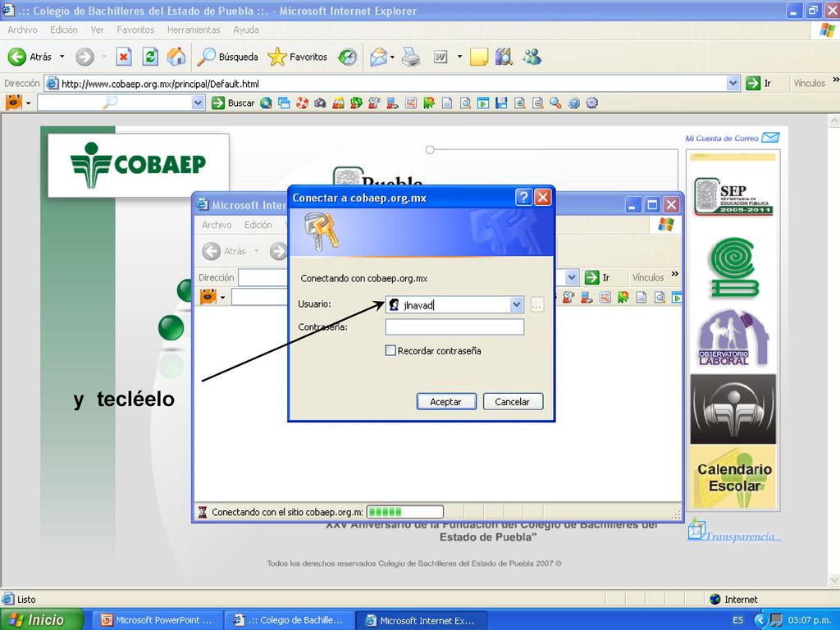Click the dialog help question mark button

[x=523, y=198]
